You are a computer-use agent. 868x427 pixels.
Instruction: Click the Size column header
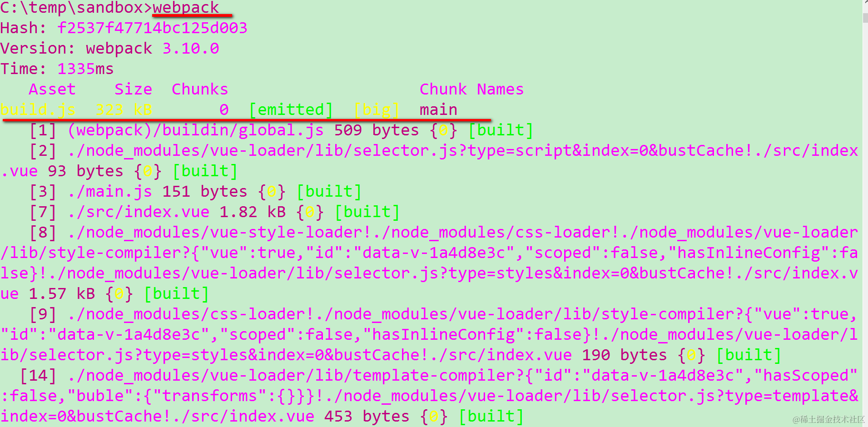point(133,89)
